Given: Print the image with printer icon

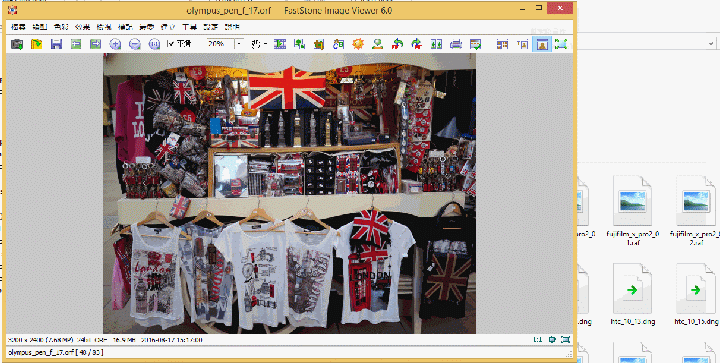Looking at the screenshot, I should pos(456,44).
